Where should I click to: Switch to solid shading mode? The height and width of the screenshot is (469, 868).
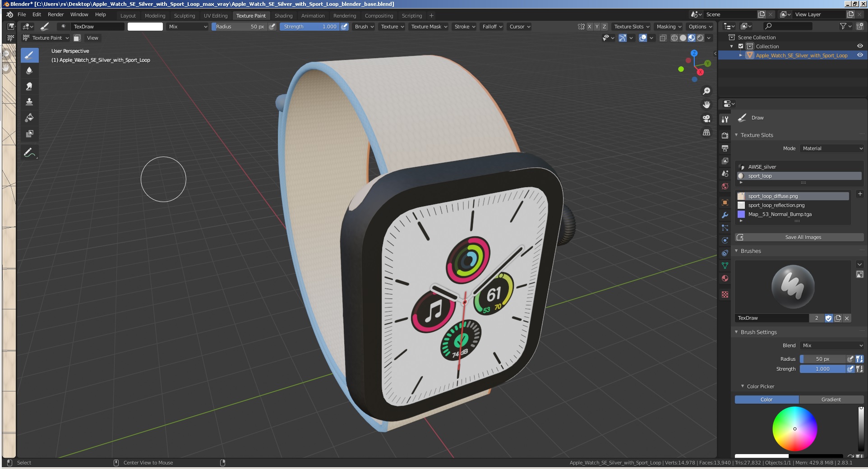(683, 38)
